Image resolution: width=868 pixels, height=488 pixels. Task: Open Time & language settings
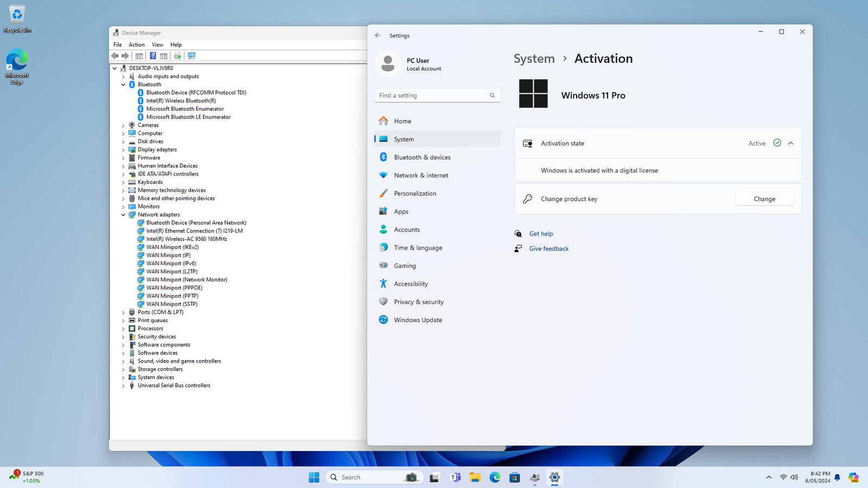point(437,248)
